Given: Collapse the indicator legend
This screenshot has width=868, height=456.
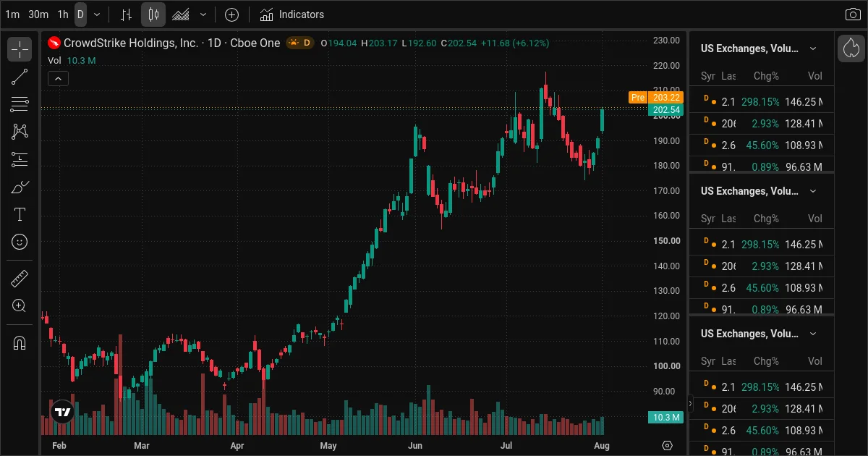Looking at the screenshot, I should point(58,79).
